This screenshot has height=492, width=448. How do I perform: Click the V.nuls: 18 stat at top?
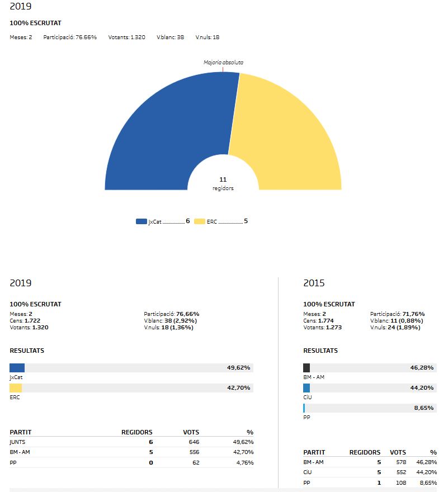click(x=207, y=37)
